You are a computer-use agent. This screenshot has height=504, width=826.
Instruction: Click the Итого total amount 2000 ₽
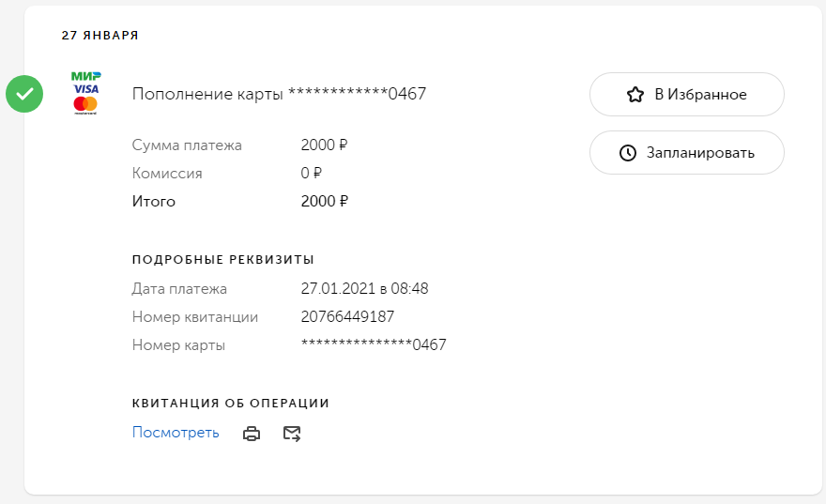coord(325,202)
